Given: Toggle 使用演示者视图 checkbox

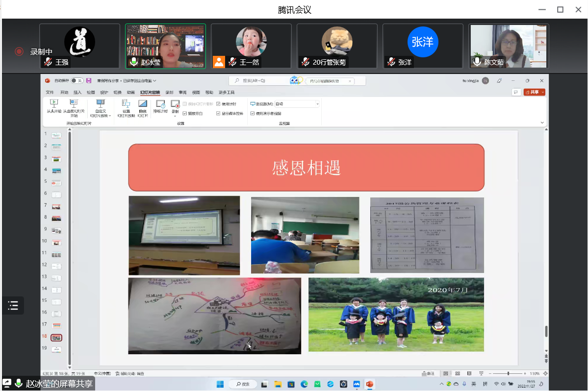Looking at the screenshot, I should tap(253, 113).
